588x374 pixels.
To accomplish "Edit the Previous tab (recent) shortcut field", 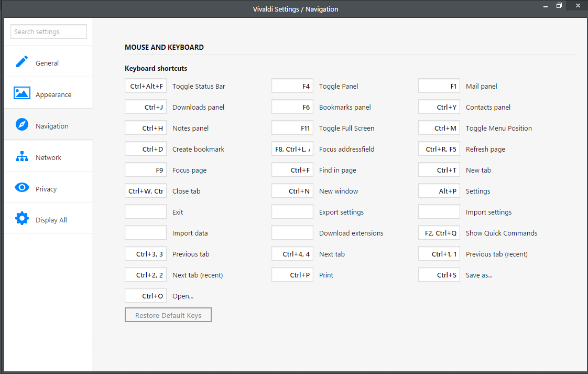I will click(x=439, y=254).
